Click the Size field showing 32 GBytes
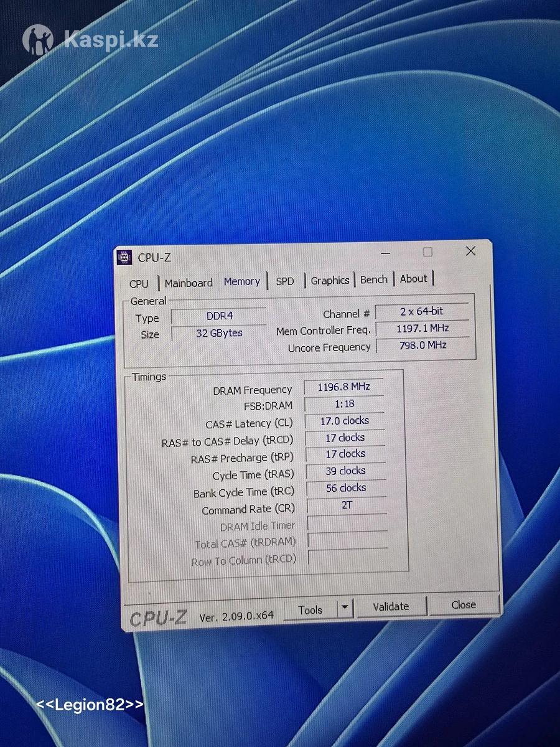The image size is (560, 747). [x=219, y=333]
